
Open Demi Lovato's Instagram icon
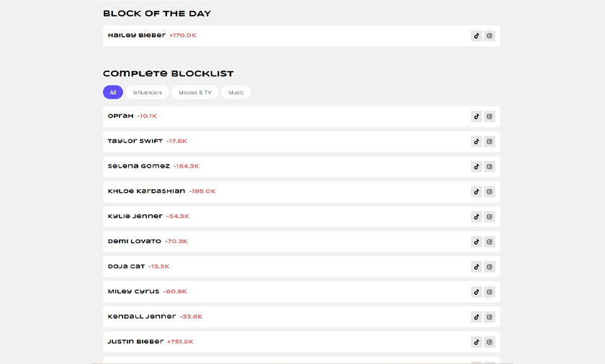coord(489,242)
